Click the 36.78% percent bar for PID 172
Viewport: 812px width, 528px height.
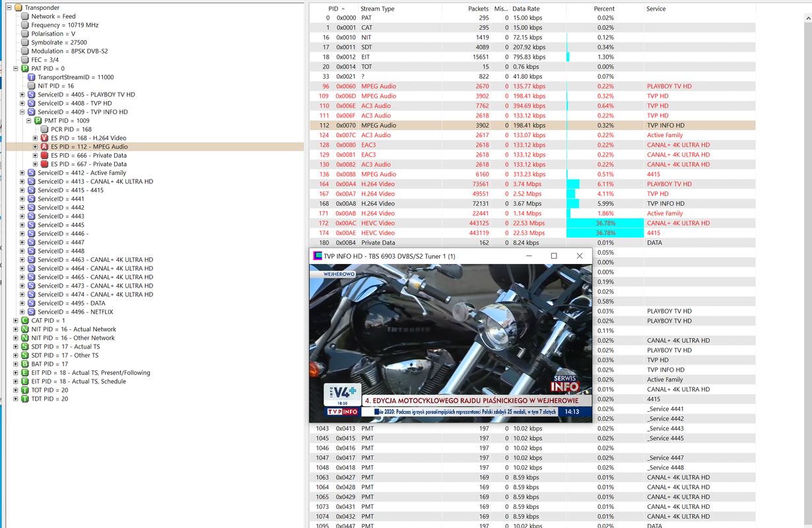605,223
